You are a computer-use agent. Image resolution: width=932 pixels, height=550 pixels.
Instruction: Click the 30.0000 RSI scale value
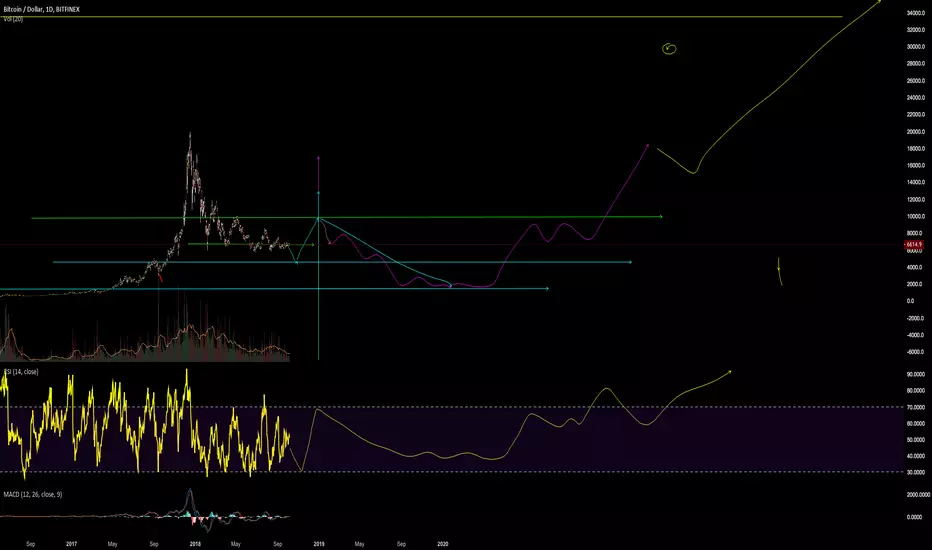pyautogui.click(x=916, y=473)
